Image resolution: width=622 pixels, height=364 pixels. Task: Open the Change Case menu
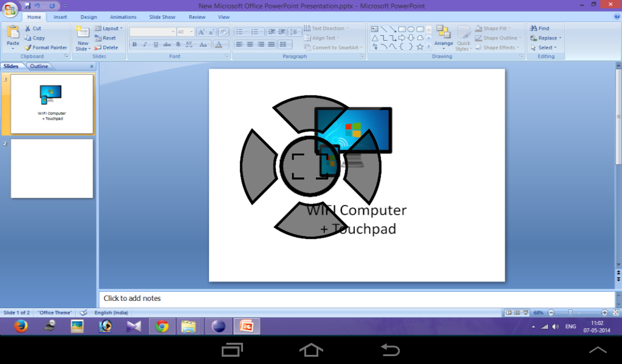coord(204,44)
